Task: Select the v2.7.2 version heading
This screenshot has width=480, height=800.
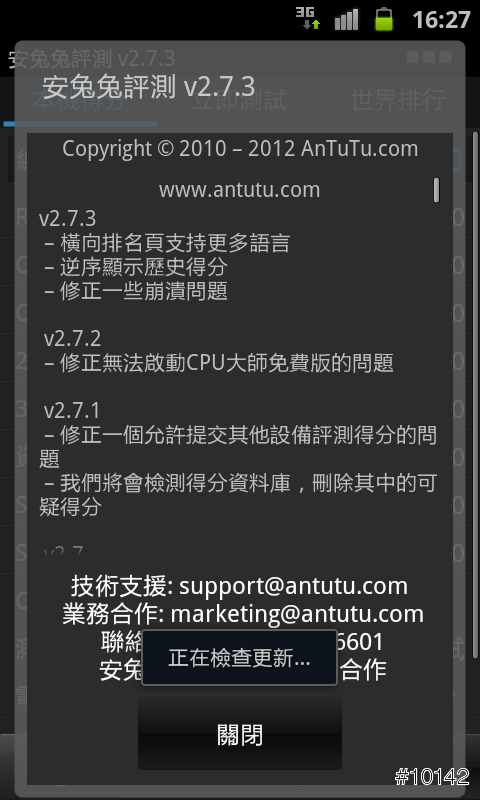Action: [x=72, y=339]
